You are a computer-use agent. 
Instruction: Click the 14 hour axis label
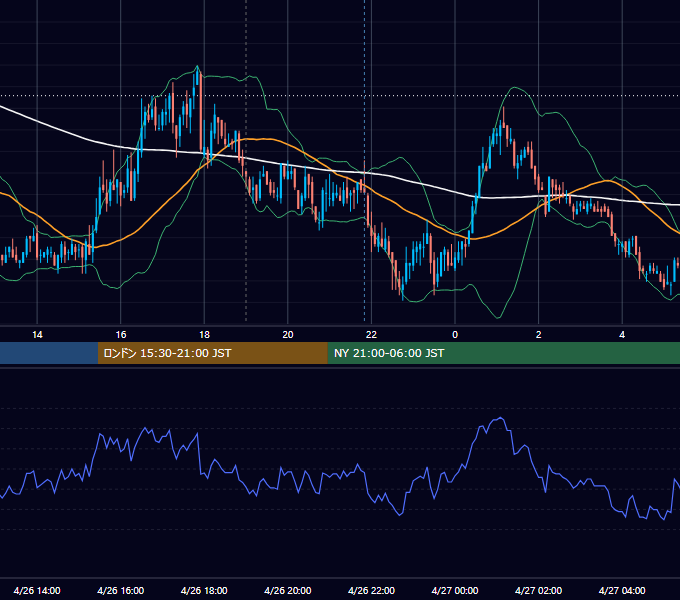[37, 335]
